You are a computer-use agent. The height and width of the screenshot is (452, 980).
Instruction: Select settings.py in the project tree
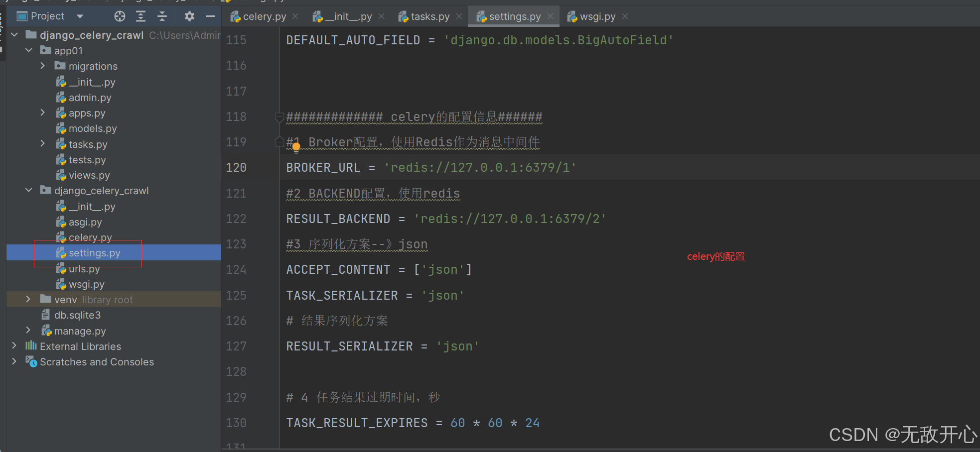pyautogui.click(x=95, y=253)
